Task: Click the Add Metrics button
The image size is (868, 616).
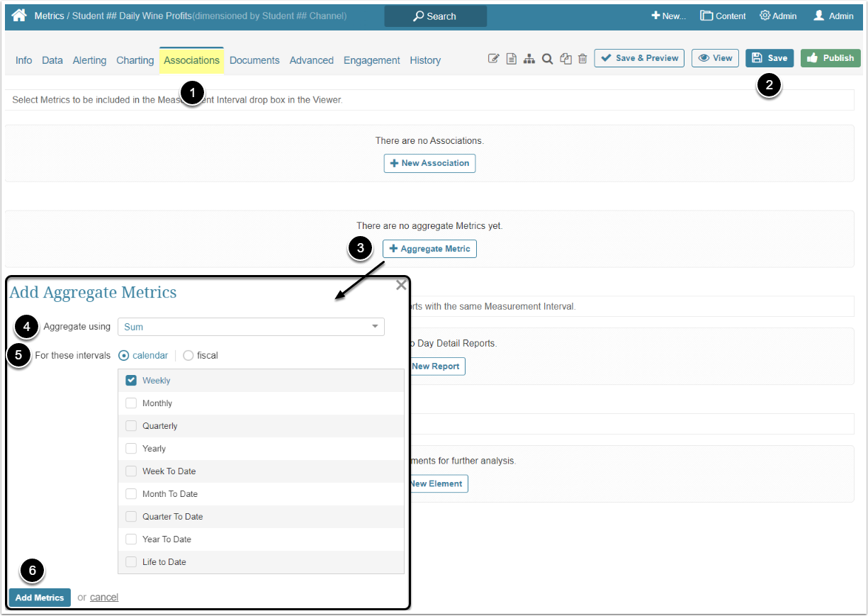Action: pos(40,598)
